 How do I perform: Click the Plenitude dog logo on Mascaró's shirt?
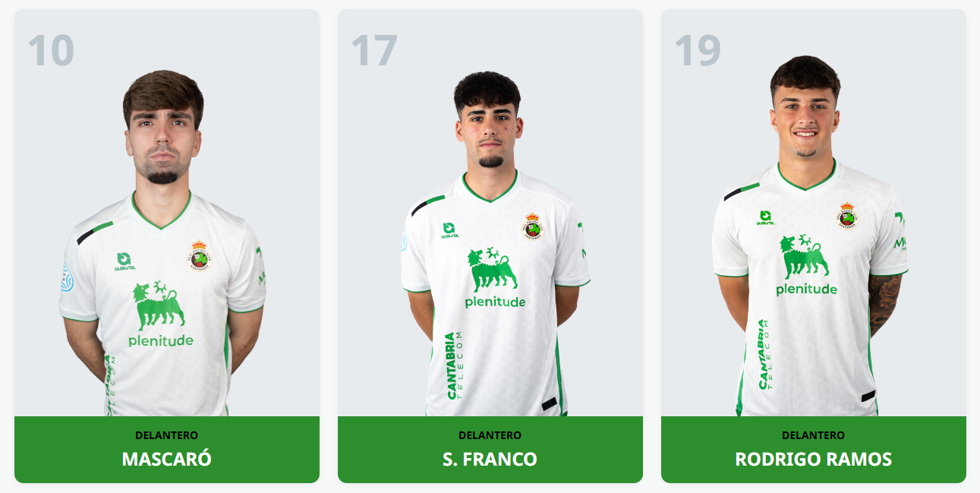(x=159, y=305)
